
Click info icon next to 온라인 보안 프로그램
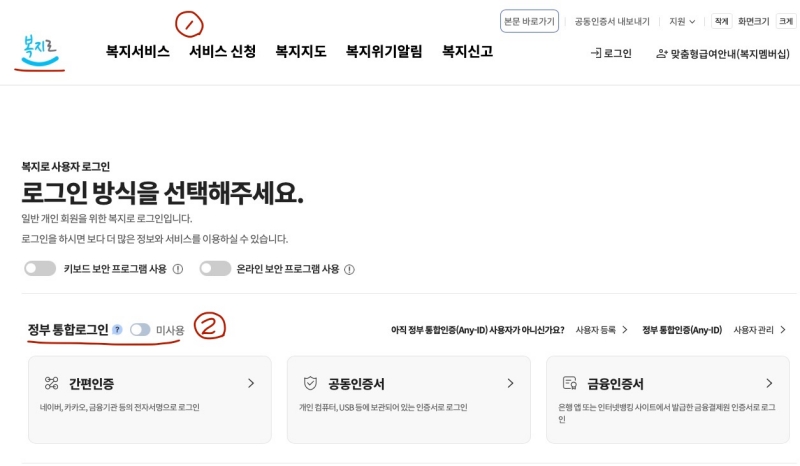[349, 269]
